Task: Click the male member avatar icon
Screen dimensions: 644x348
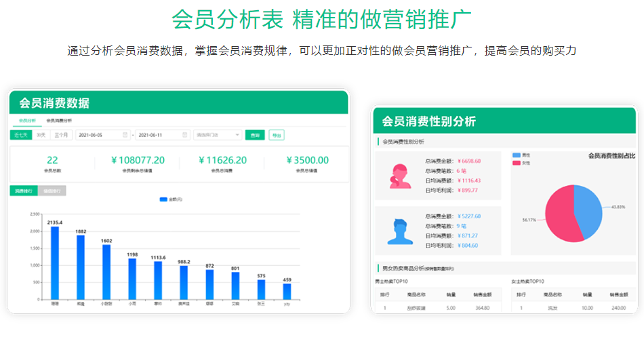Action: coord(400,231)
